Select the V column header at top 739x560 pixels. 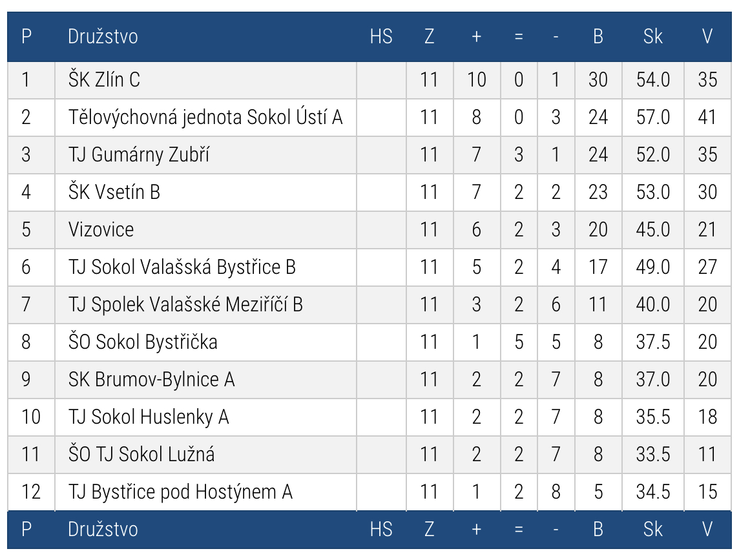(707, 37)
